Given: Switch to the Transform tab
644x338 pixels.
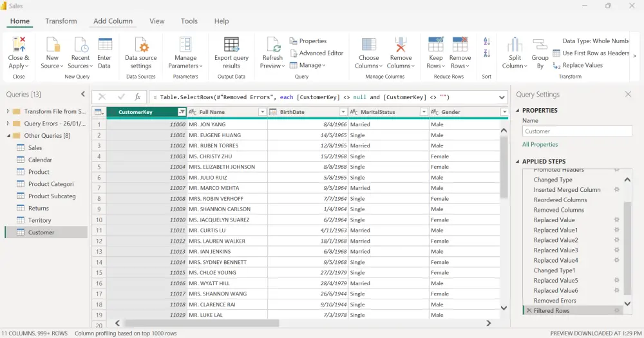Looking at the screenshot, I should (x=61, y=21).
